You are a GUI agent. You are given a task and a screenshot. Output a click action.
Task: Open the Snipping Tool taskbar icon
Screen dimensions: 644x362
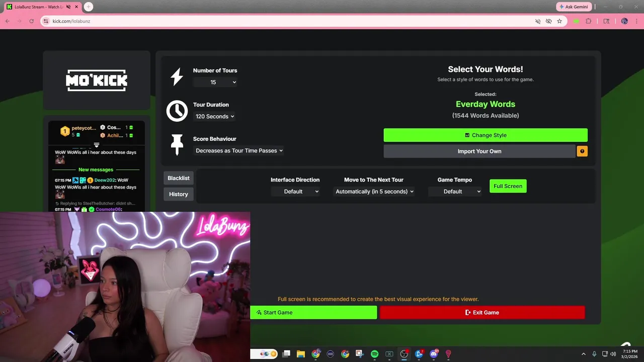pyautogui.click(x=360, y=354)
